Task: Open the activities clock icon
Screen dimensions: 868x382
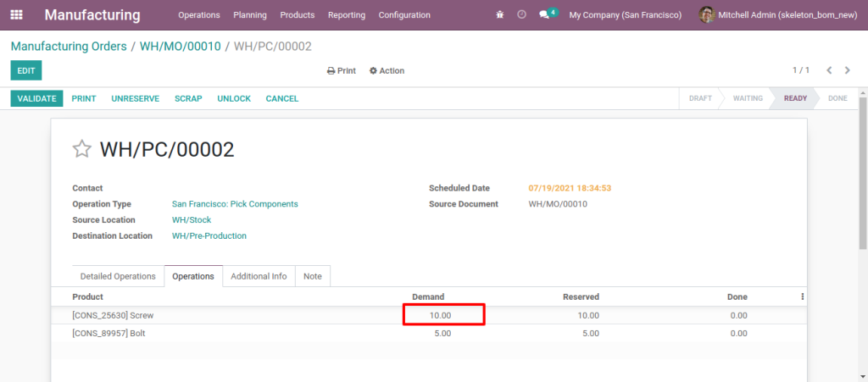Action: (521, 14)
